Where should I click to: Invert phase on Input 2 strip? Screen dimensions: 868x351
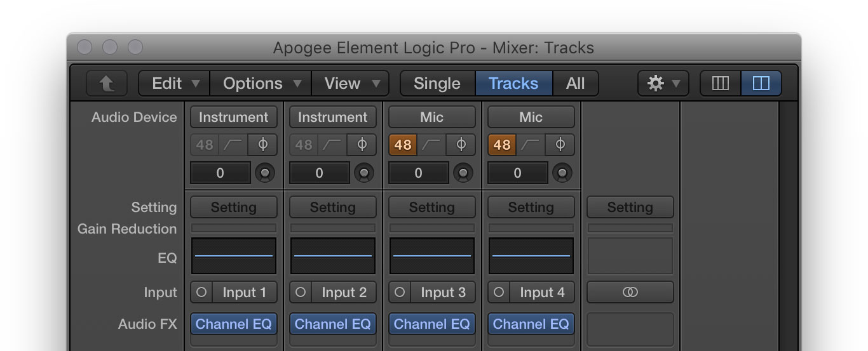point(362,145)
